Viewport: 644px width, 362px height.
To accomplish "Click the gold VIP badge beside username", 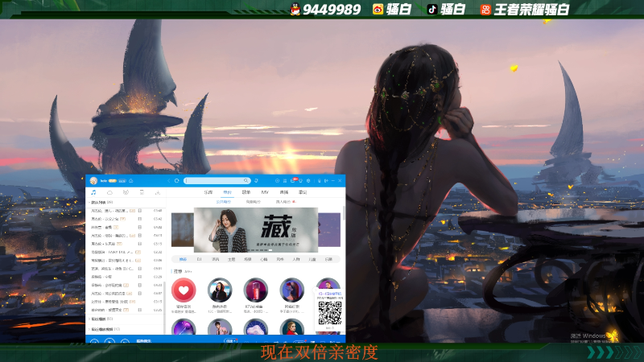I will pos(112,180).
